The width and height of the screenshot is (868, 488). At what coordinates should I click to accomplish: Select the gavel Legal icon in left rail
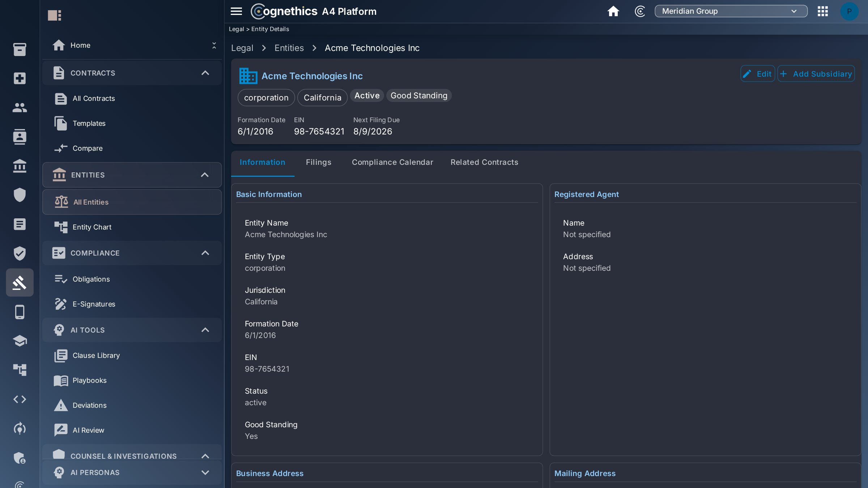pos(20,283)
